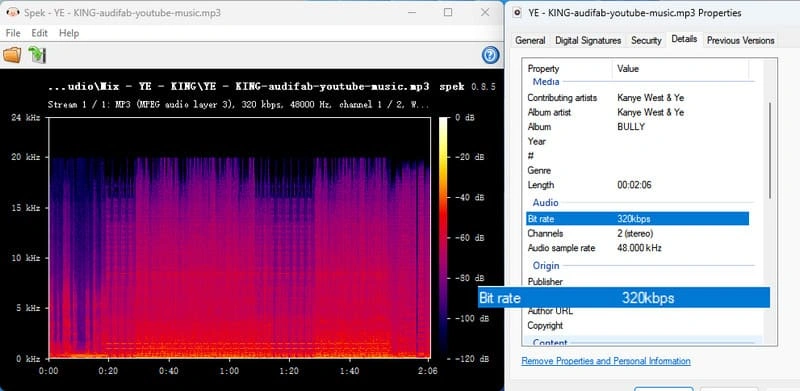Open the File menu in Spek
800x391 pixels.
pyautogui.click(x=13, y=33)
